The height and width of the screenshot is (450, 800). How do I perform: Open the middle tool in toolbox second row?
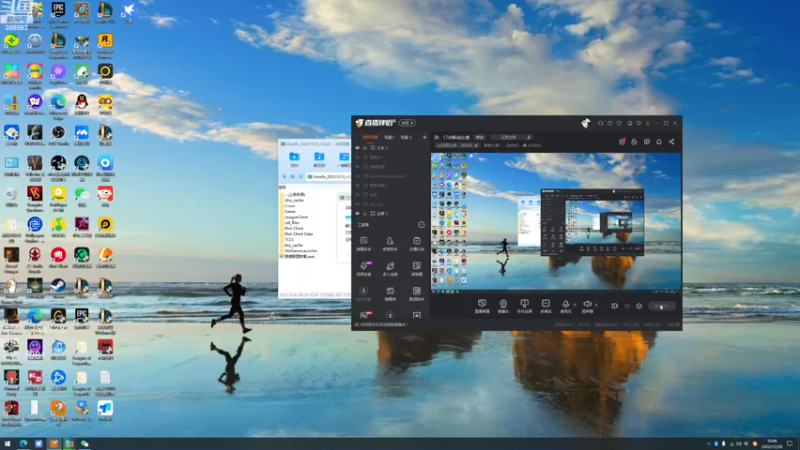390,268
